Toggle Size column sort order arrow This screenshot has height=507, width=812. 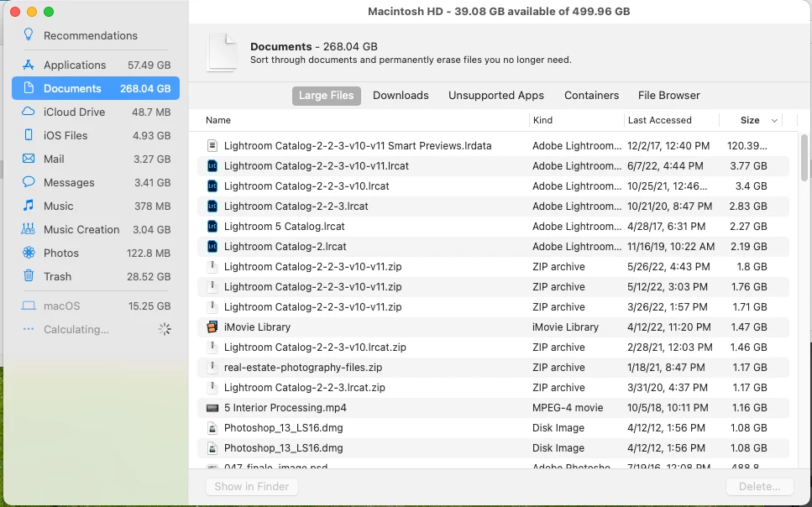(774, 121)
